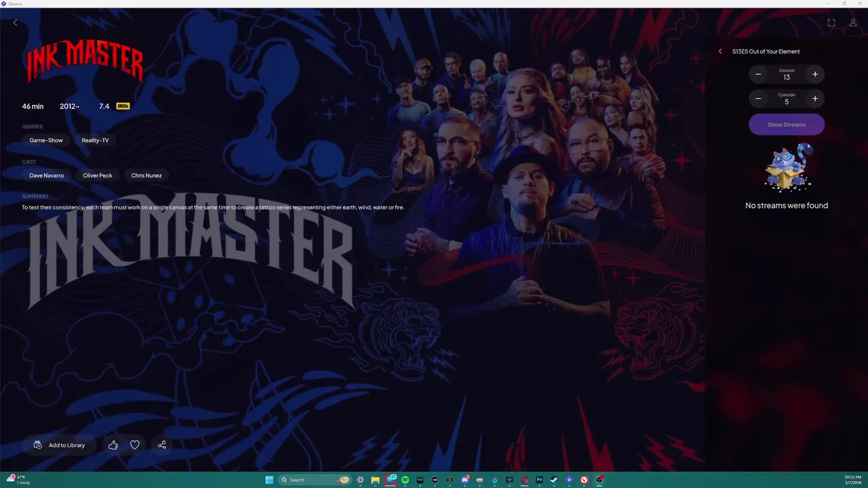Open File Explorer from the taskbar
Screen dimensions: 868x488
[x=375, y=480]
